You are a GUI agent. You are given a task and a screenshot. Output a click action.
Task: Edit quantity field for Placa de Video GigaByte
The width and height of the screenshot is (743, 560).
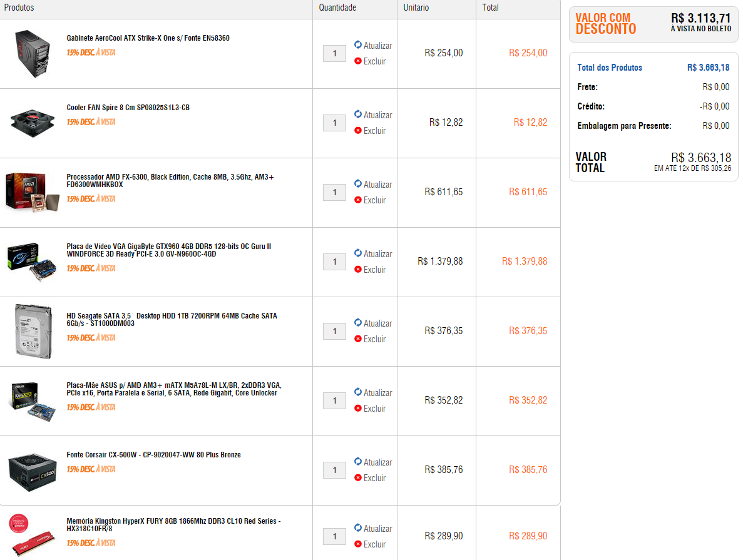click(x=334, y=262)
